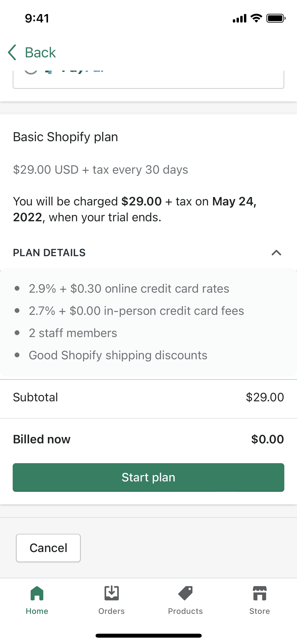Viewport: 297px width, 644px height.
Task: Tap the battery status icon
Action: 276,18
